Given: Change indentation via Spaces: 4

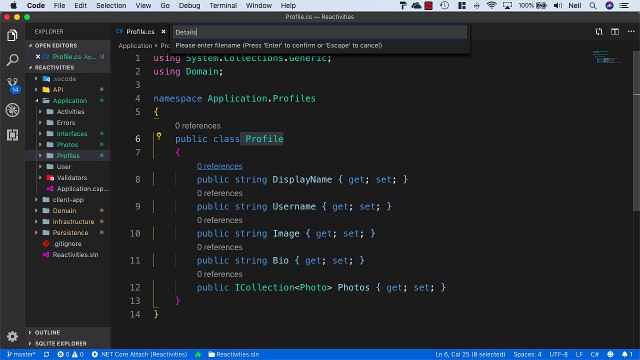Looking at the screenshot, I should coord(527,354).
